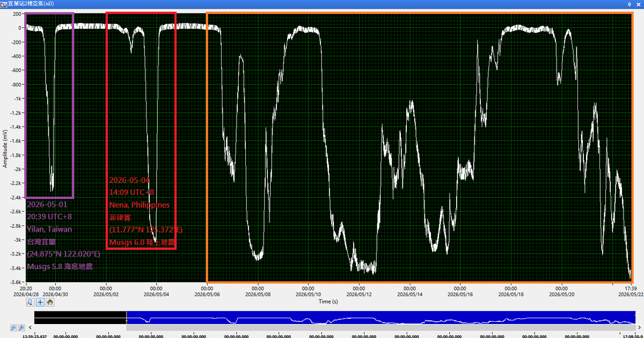Click the 'Amplitude (mV)' axis label
Screen dimensions: 644x338
pyautogui.click(x=5, y=148)
